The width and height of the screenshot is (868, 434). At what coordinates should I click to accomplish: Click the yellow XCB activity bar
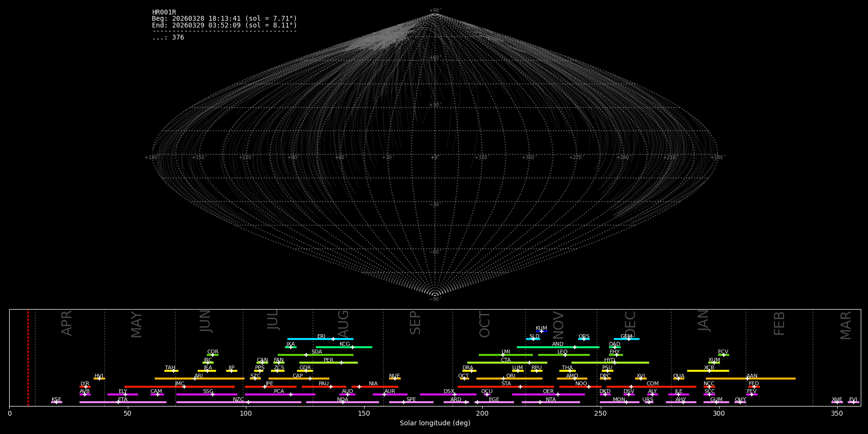(708, 371)
